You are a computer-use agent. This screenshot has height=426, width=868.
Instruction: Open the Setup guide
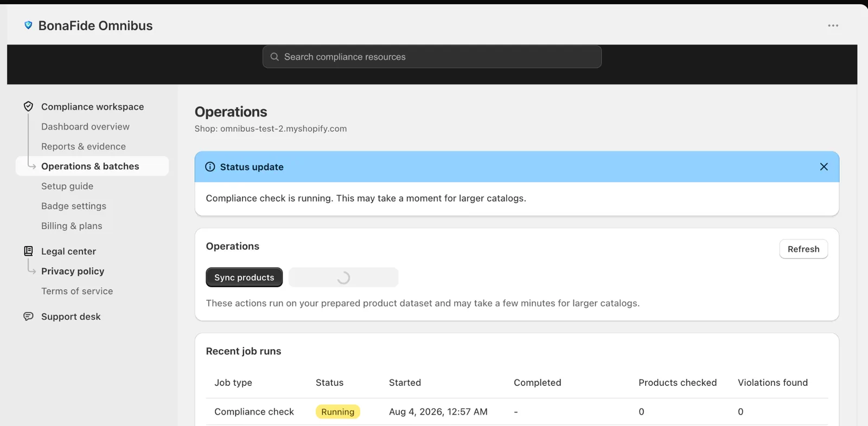pyautogui.click(x=67, y=186)
